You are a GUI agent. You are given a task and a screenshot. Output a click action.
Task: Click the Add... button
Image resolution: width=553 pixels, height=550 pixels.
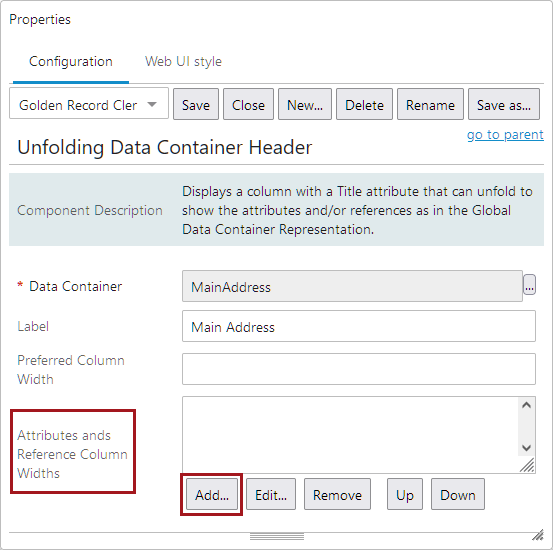point(212,495)
